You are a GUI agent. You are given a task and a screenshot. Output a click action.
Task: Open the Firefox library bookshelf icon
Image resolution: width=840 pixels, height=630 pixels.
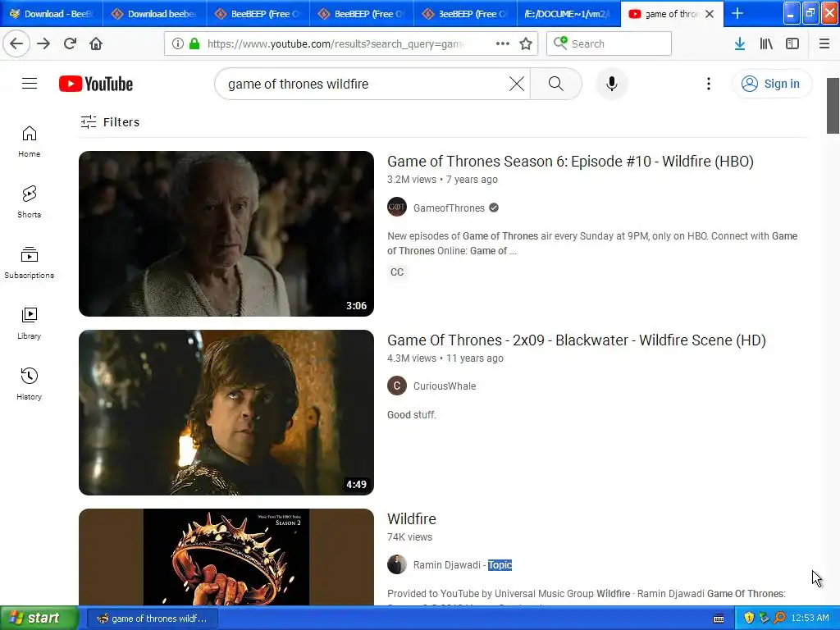tap(766, 43)
